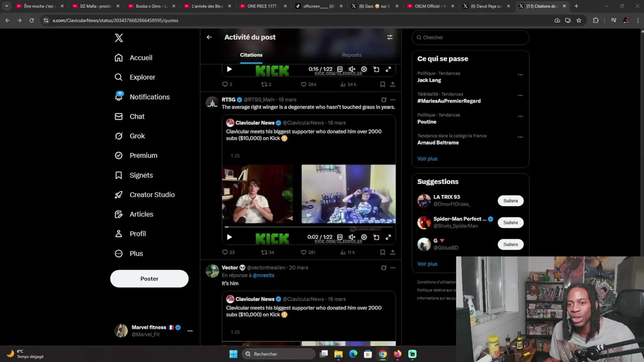This screenshot has width=644, height=362.
Task: Open settings gear on the 0:02 video
Action: click(364, 237)
